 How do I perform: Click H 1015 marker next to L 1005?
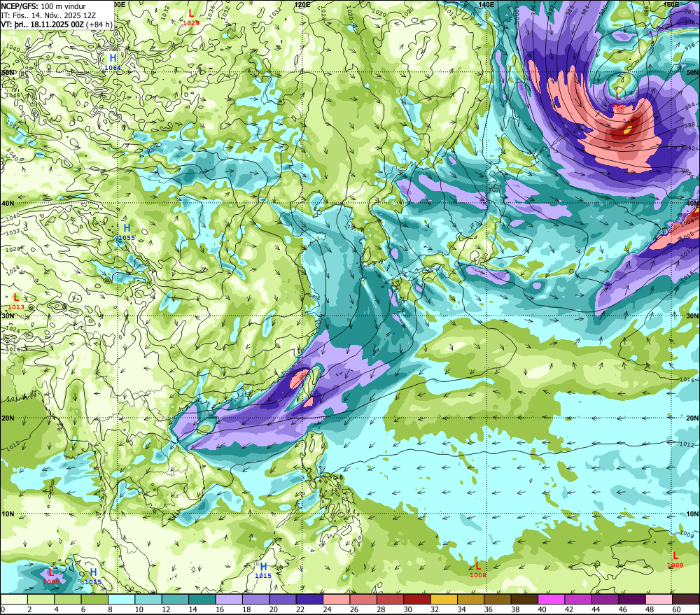click(93, 577)
